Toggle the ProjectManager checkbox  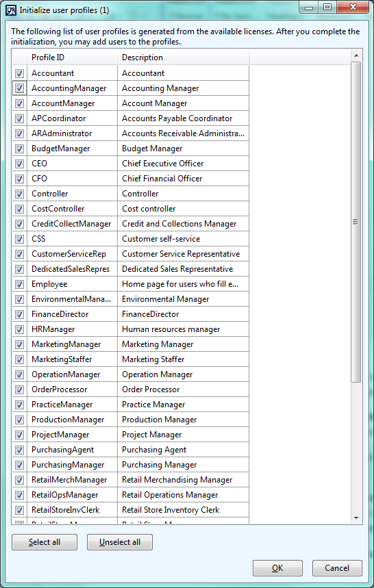pyautogui.click(x=19, y=435)
